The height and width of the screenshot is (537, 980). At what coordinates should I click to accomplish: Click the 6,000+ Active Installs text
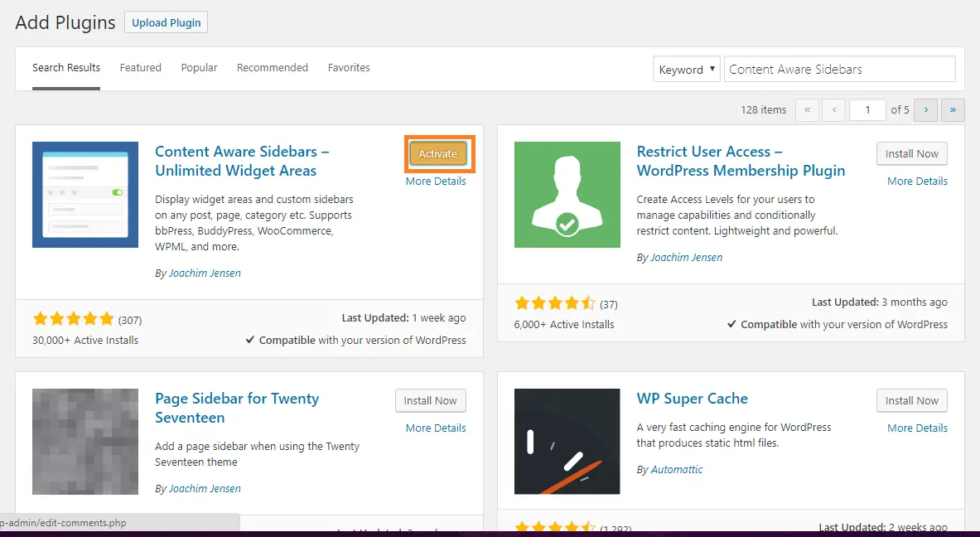(564, 325)
